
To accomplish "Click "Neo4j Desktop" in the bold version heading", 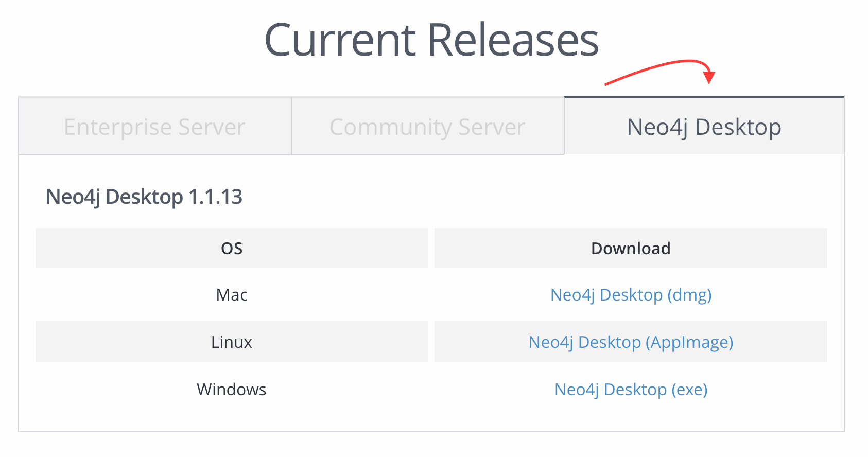I will coord(114,197).
